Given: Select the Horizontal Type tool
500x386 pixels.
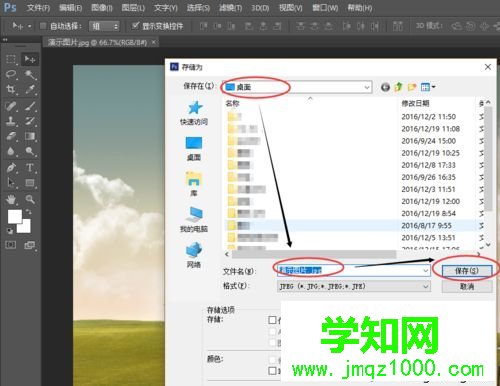Looking at the screenshot, I should (30, 167).
